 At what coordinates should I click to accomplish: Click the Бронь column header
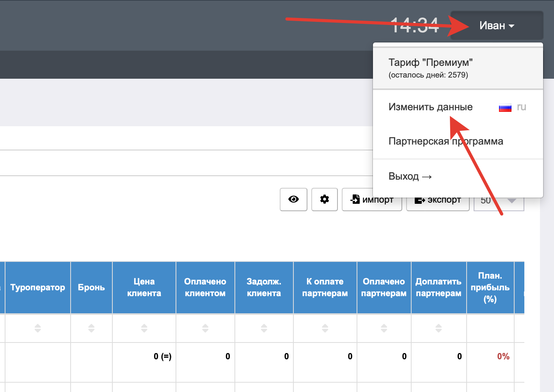click(91, 288)
